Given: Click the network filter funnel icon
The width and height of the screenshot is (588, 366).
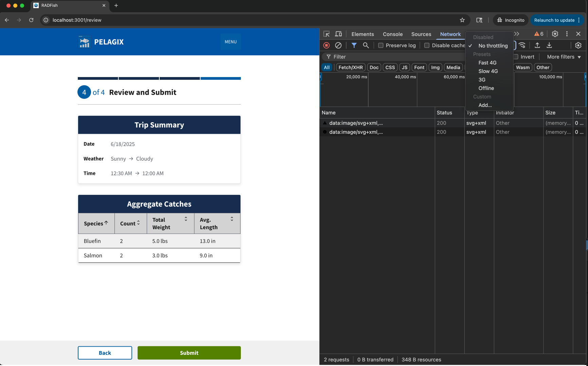Looking at the screenshot, I should (354, 45).
